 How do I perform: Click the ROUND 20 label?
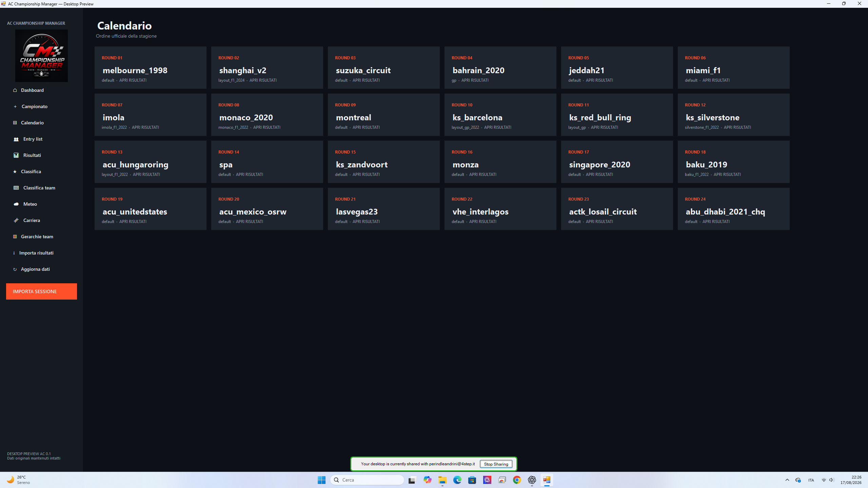229,199
